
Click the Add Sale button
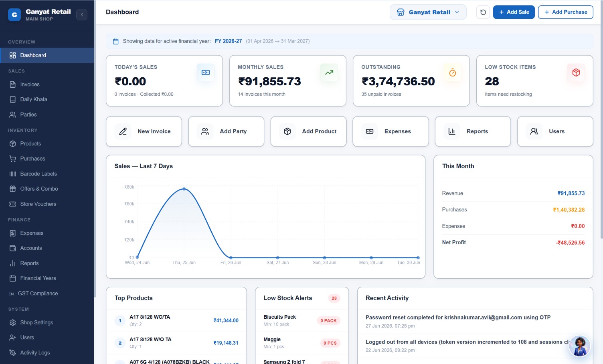[x=514, y=12]
